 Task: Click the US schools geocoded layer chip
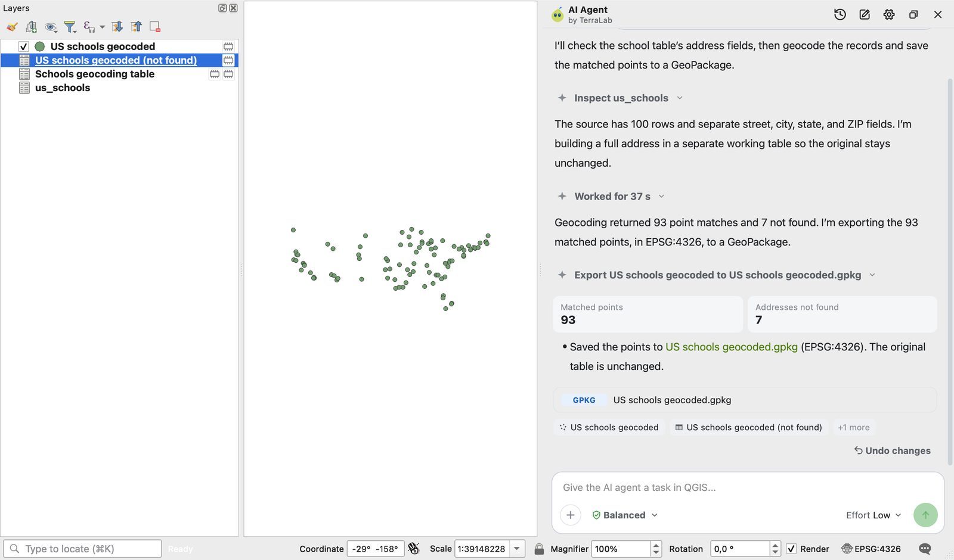609,427
